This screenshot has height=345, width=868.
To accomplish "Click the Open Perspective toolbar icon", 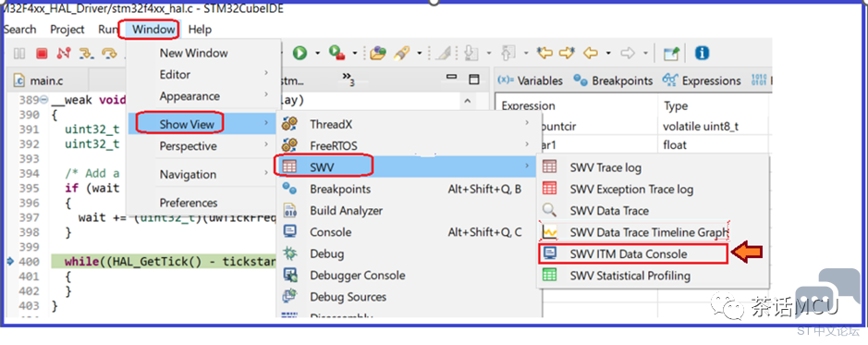I will point(671,53).
